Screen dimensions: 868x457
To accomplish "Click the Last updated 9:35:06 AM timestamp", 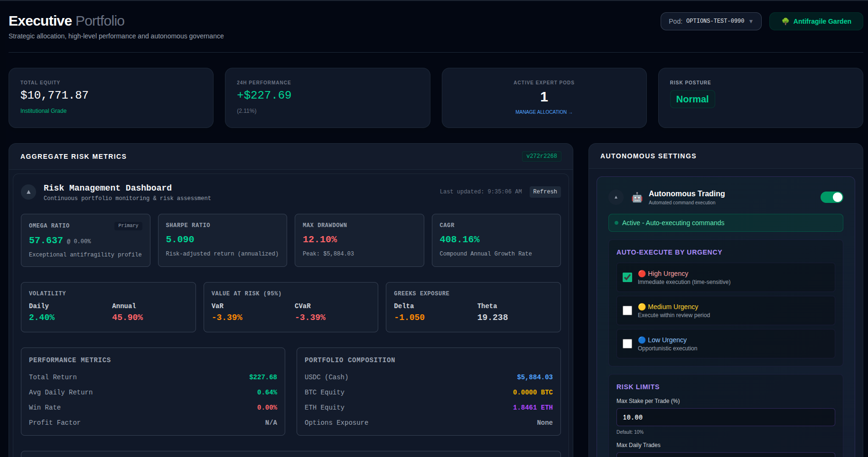I will 481,192.
